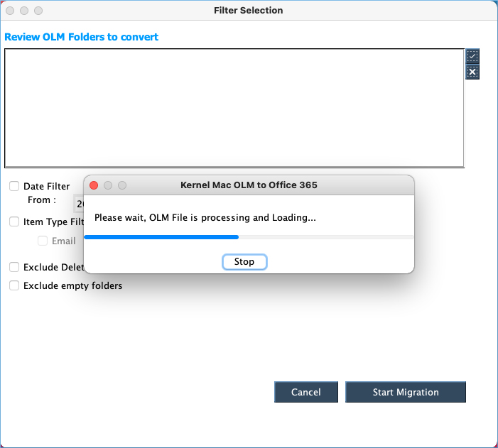Close the Kernel Mac OLM dialog
498x448 pixels.
[x=94, y=185]
